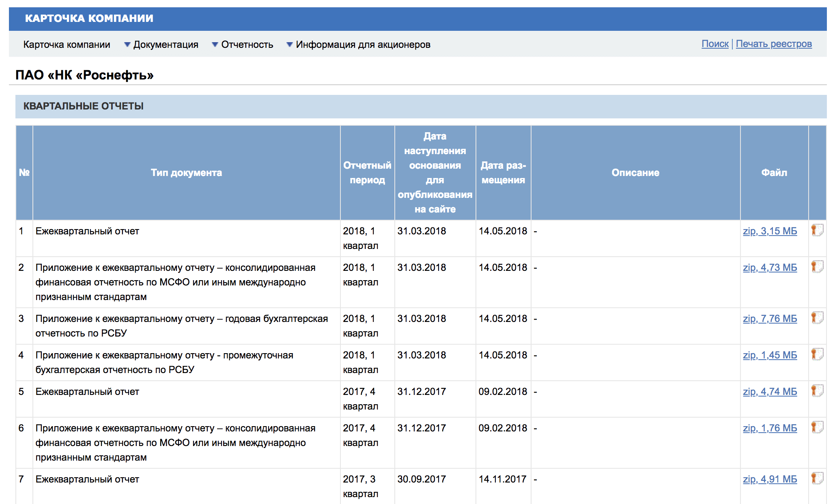Download the zip 4,91 МБ file

pyautogui.click(x=770, y=479)
